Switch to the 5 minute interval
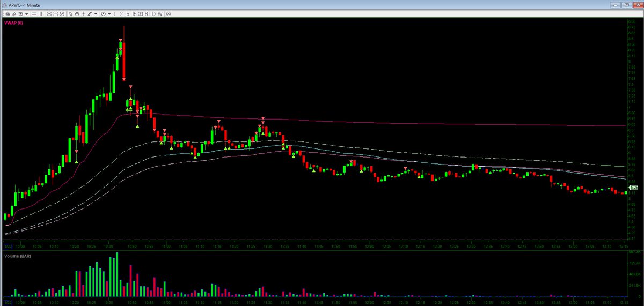 [128, 14]
